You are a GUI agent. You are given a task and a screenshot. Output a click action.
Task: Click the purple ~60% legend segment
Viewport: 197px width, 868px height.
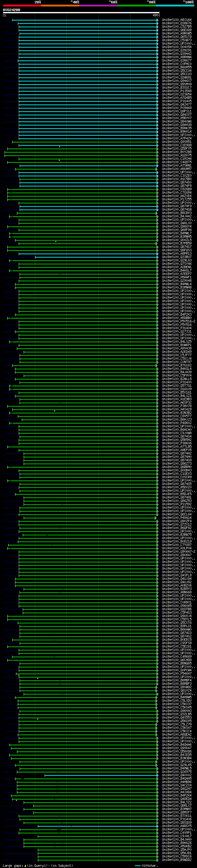(98, 6)
